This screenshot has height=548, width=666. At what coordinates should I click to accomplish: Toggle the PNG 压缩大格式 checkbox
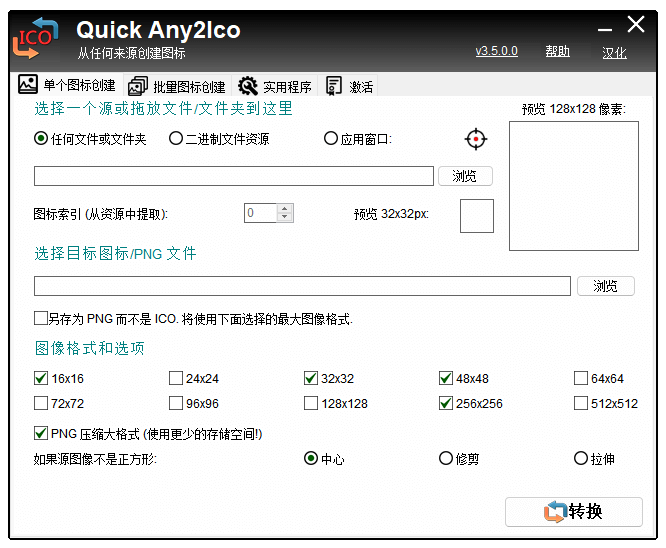point(41,434)
